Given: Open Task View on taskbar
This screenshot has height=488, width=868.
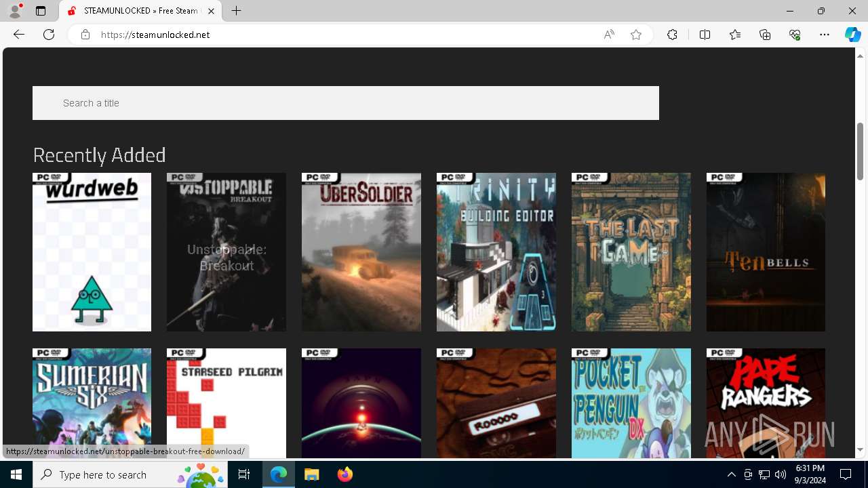Looking at the screenshot, I should (x=244, y=474).
